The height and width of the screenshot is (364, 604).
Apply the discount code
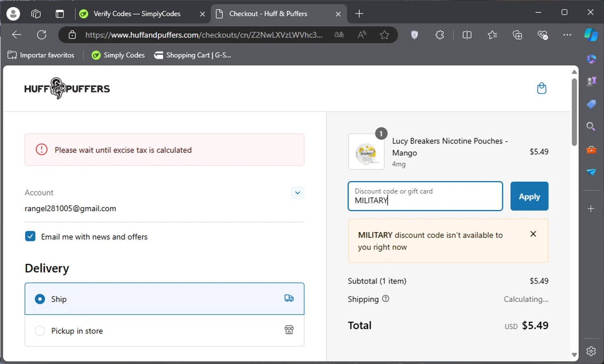click(529, 196)
